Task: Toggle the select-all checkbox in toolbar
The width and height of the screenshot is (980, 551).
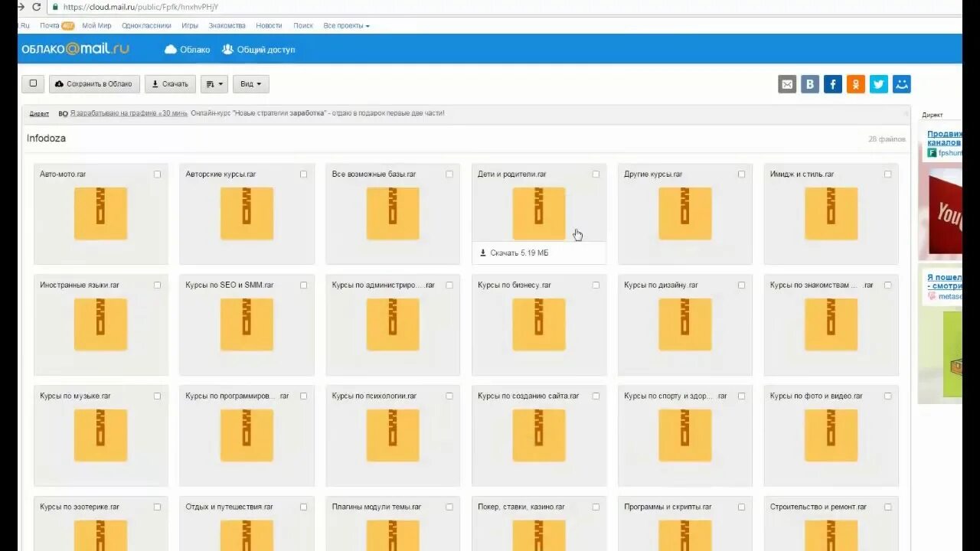Action: (x=33, y=83)
